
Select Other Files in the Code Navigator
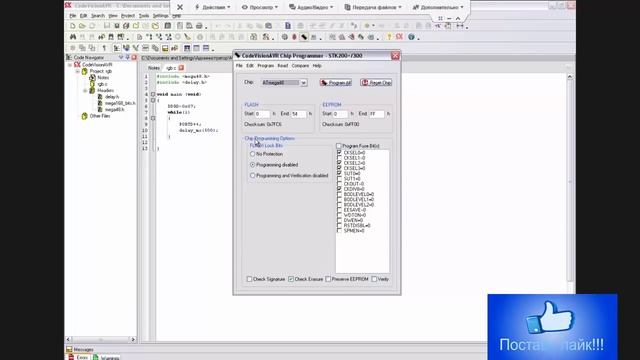pos(100,116)
